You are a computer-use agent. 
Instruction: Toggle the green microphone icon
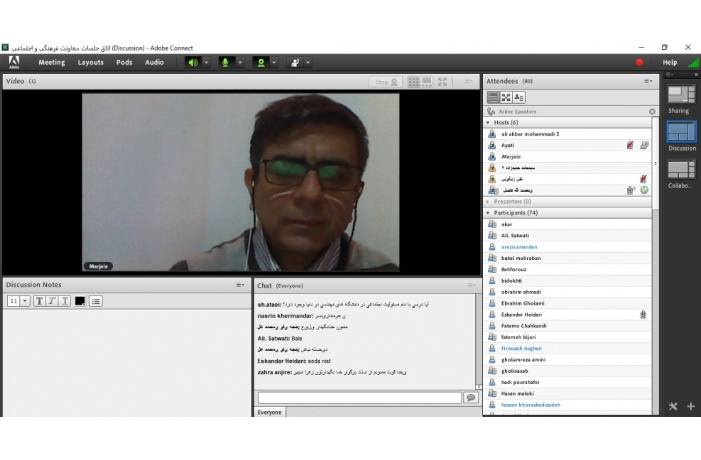[226, 63]
